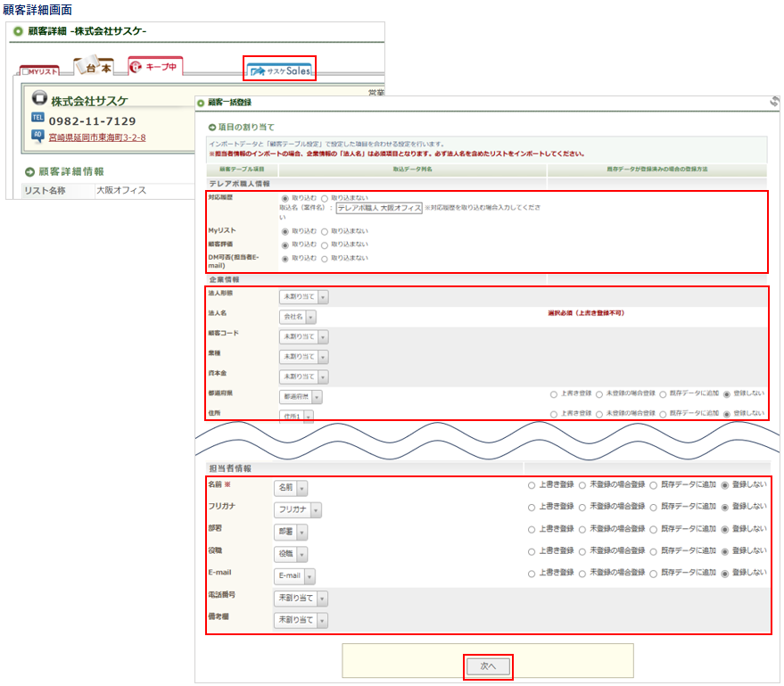Open the 法人形態 assignment dropdown
This screenshot has width=784, height=686.
pyautogui.click(x=303, y=297)
